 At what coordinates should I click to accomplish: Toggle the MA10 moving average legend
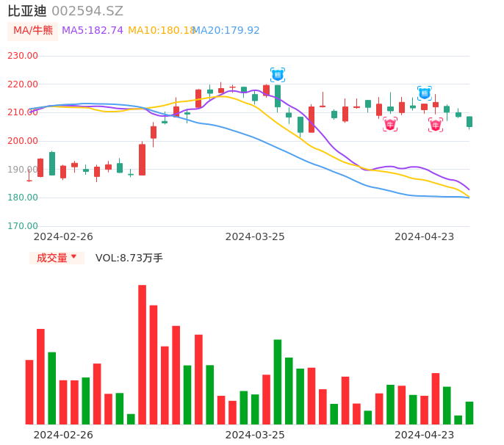pyautogui.click(x=161, y=31)
